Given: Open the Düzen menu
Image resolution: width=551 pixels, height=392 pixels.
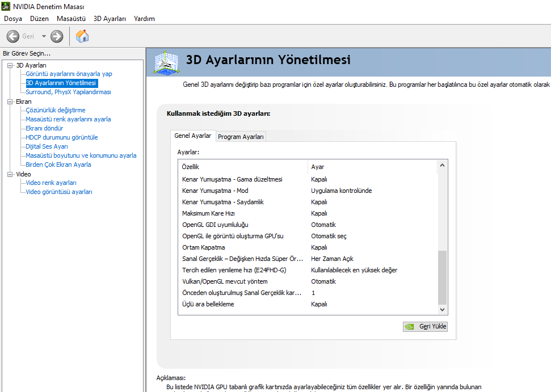Looking at the screenshot, I should [x=39, y=19].
